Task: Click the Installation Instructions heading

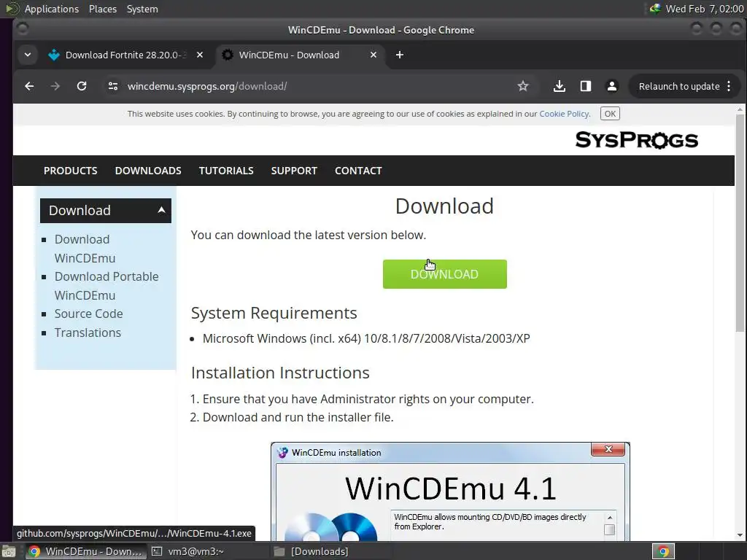Action: [x=280, y=373]
